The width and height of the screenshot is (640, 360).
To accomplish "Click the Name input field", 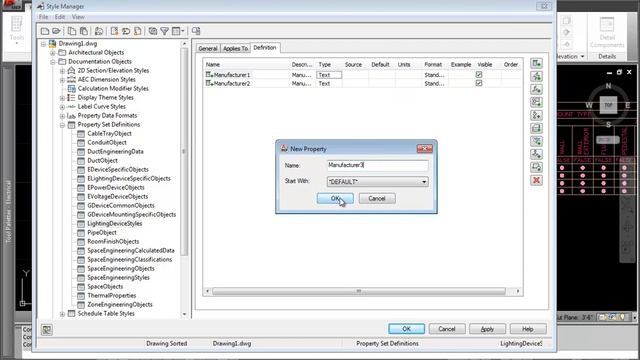I will click(x=378, y=165).
